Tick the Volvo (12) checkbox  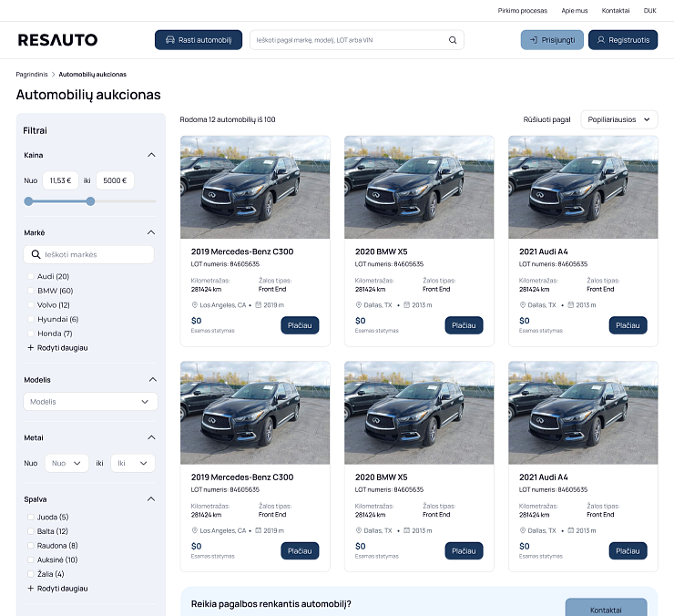(31, 305)
